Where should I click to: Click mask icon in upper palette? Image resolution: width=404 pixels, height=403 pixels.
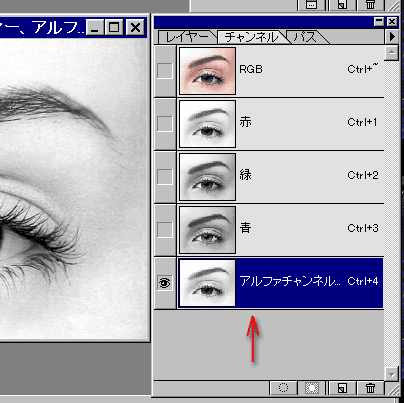[x=311, y=4]
